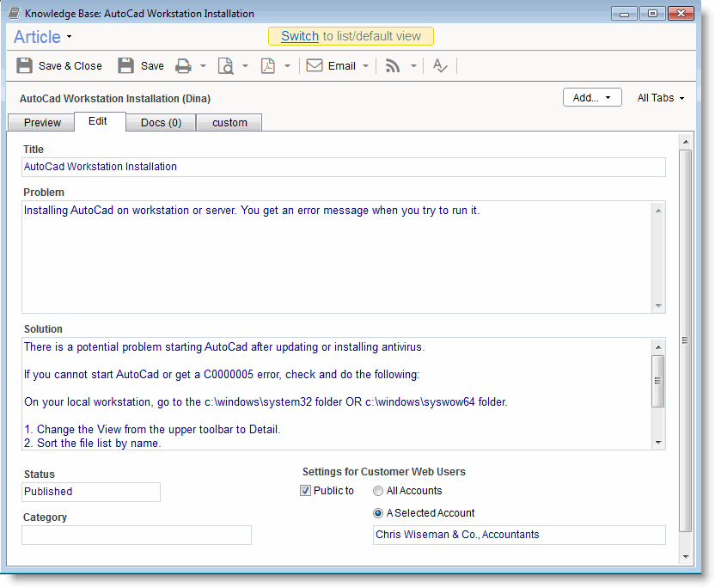The width and height of the screenshot is (715, 588).
Task: Select the A Selected Account option
Action: tap(377, 512)
